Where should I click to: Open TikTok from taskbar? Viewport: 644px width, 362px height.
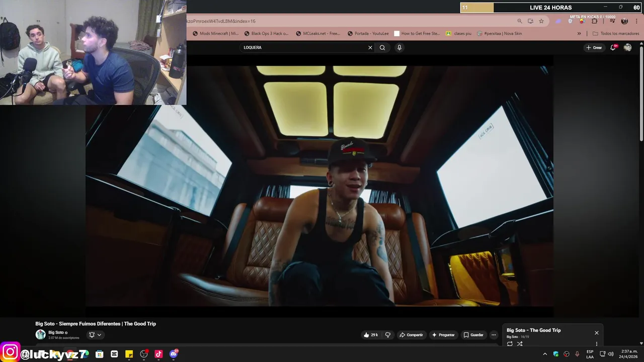[158, 354]
